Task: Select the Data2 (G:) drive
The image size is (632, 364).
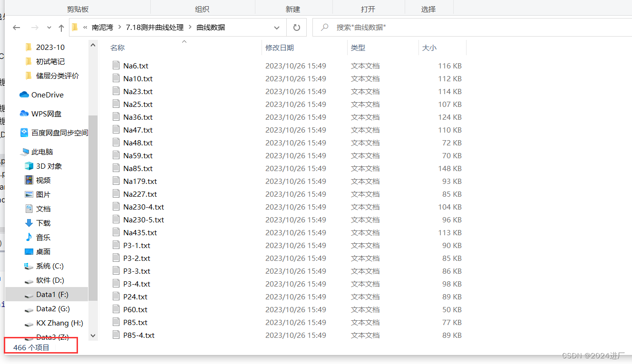Action: (x=53, y=308)
